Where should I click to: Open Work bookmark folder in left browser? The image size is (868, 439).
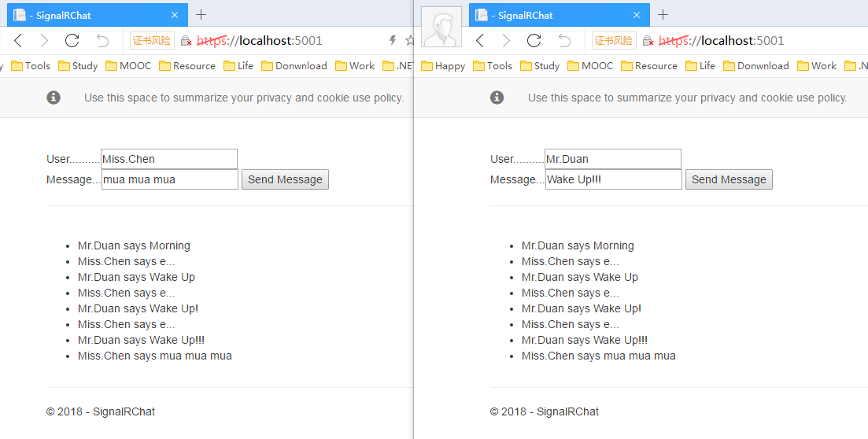tap(355, 66)
